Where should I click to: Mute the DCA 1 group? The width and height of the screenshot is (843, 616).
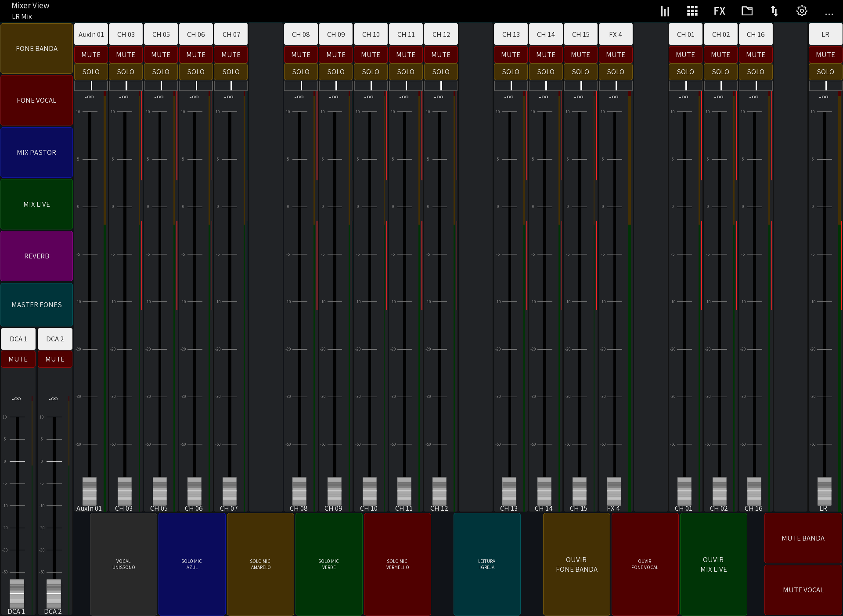pyautogui.click(x=18, y=359)
